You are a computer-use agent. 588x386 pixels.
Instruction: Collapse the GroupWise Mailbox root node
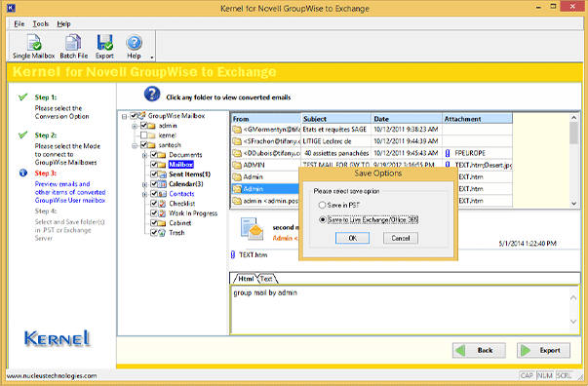(125, 117)
